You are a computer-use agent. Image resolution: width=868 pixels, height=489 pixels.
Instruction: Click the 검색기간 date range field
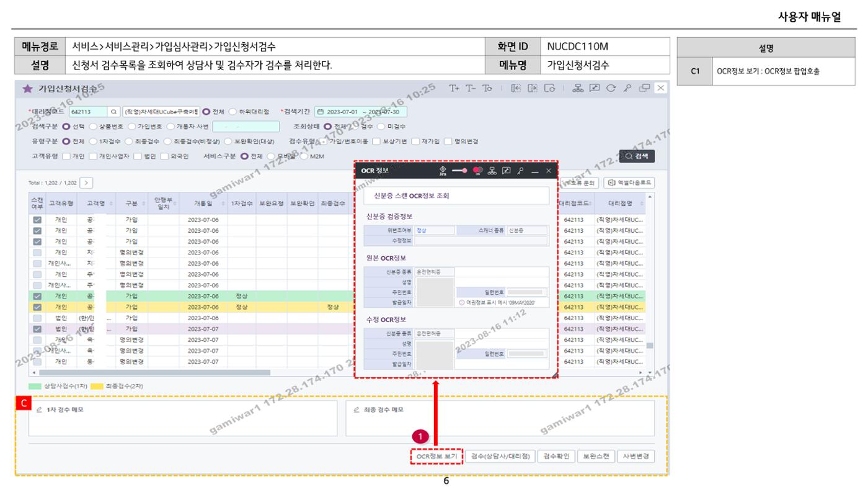[360, 112]
